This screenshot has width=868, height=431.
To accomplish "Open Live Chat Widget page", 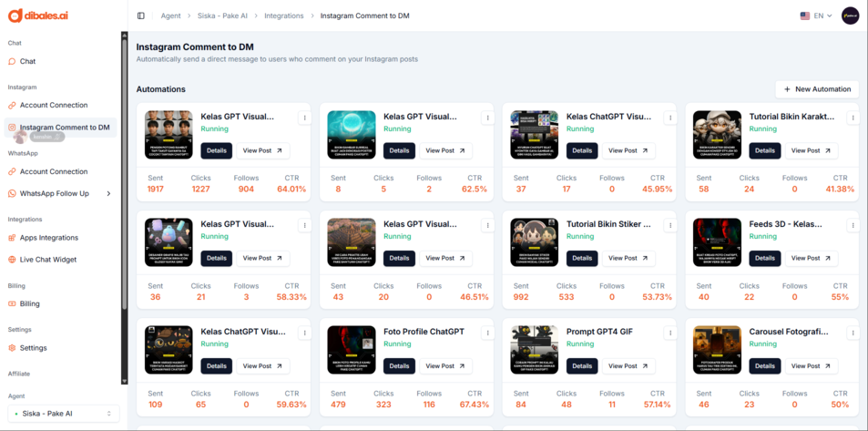I will point(48,260).
